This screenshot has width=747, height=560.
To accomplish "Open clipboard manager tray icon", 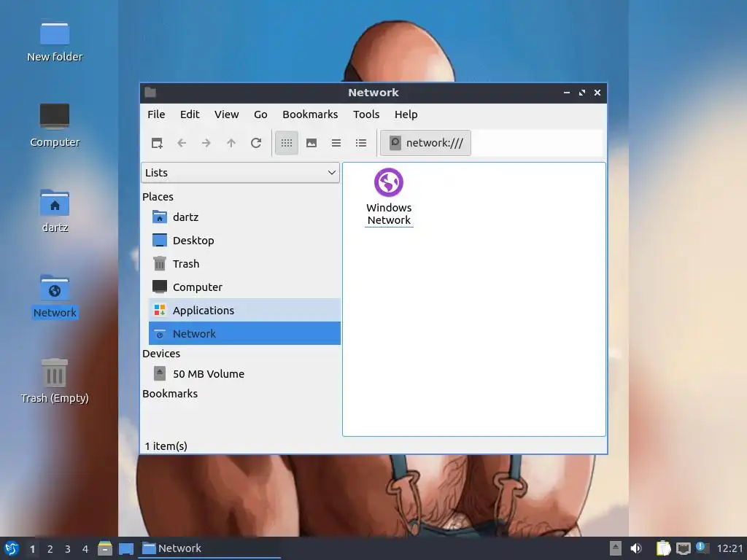I will pyautogui.click(x=663, y=548).
